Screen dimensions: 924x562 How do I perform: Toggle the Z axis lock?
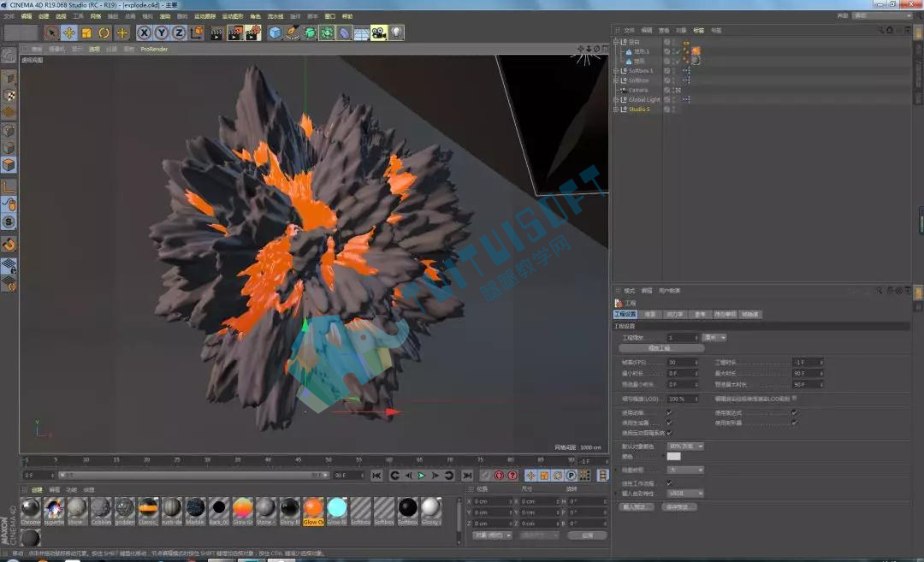pyautogui.click(x=179, y=33)
